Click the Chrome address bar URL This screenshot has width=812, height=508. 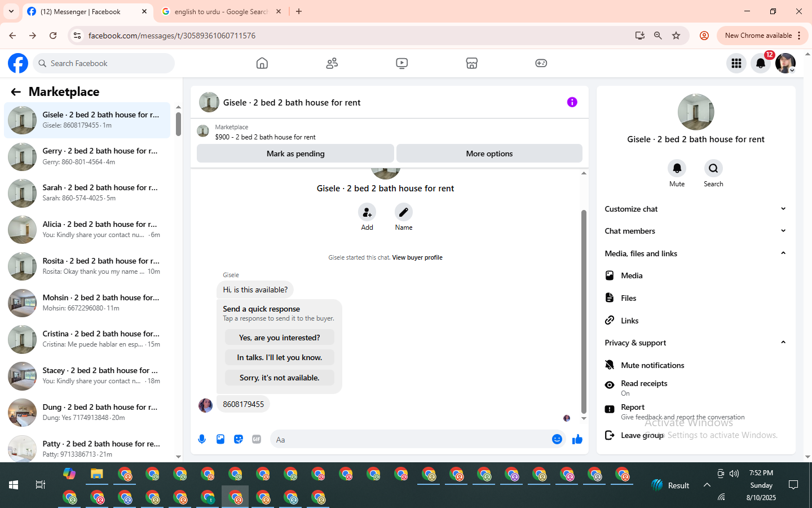(x=172, y=36)
